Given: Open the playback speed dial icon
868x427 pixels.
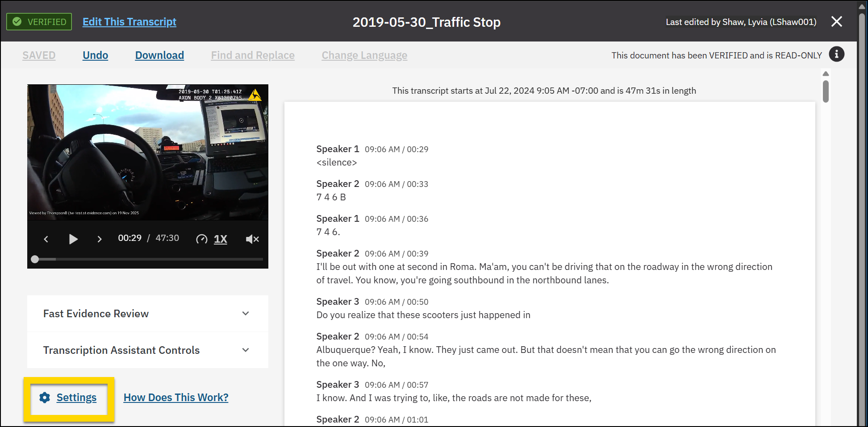Looking at the screenshot, I should [x=202, y=239].
